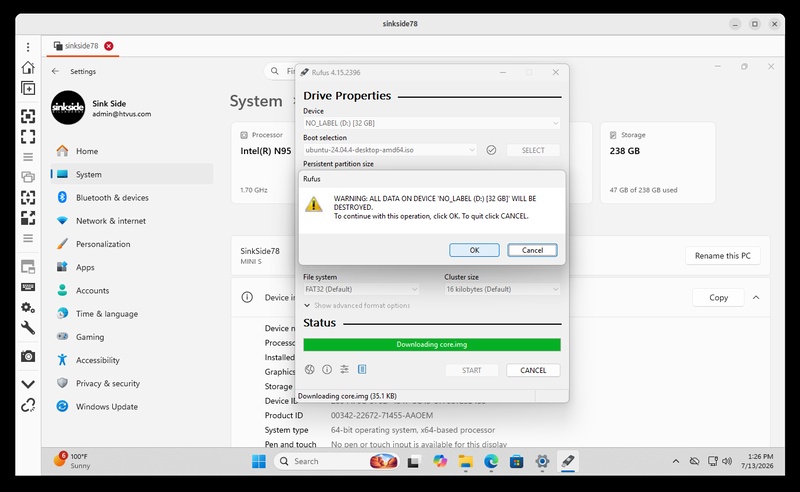Copy device info with the Copy button

point(718,298)
